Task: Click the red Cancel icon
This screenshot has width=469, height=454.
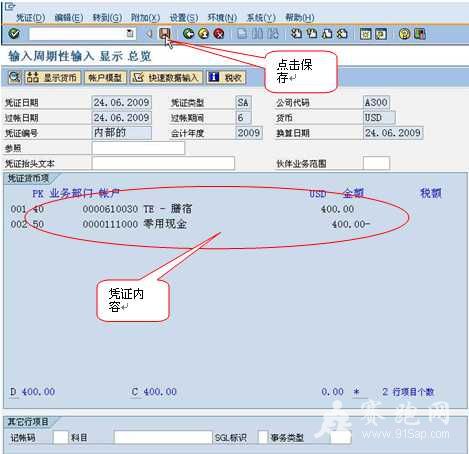Action: [219, 34]
